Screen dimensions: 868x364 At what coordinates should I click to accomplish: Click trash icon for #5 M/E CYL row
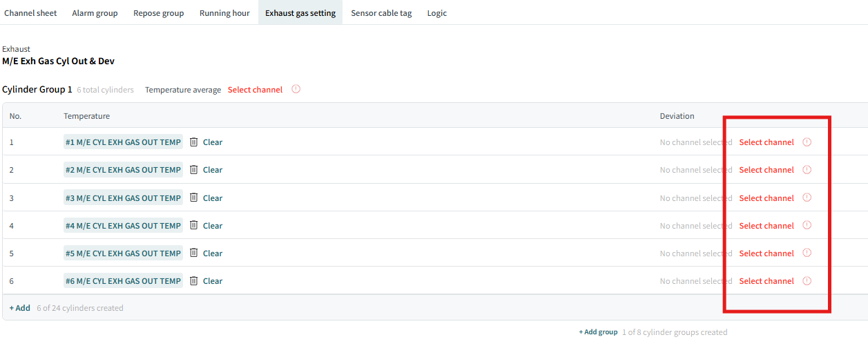pyautogui.click(x=194, y=253)
